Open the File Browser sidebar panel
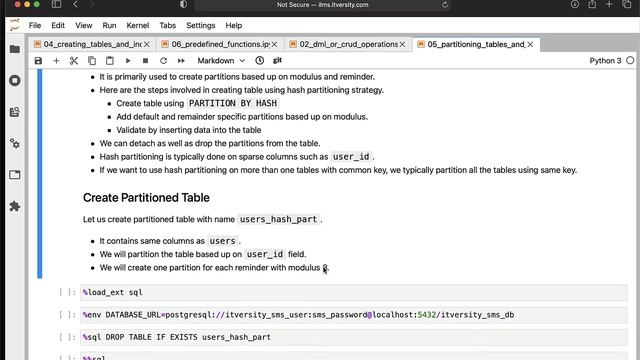 15,49
